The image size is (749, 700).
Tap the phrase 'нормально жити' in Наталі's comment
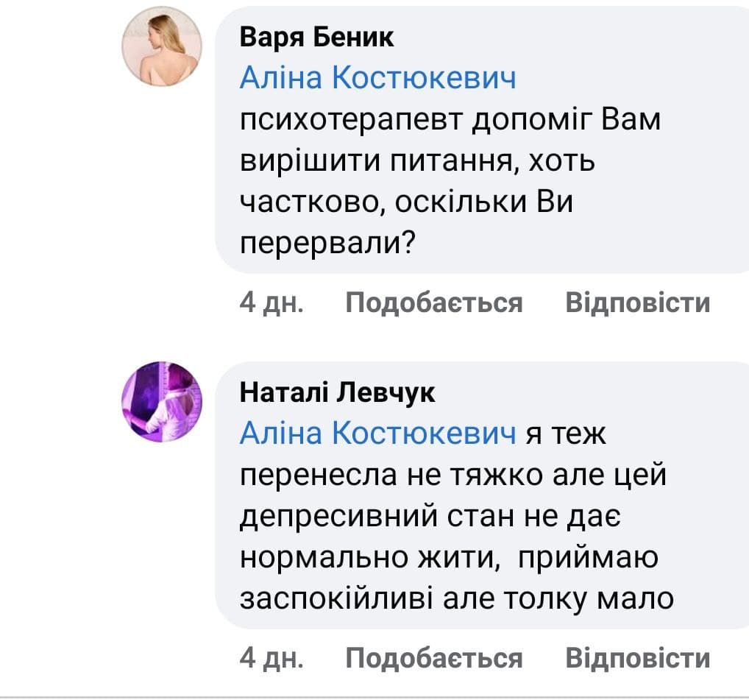pos(366,558)
